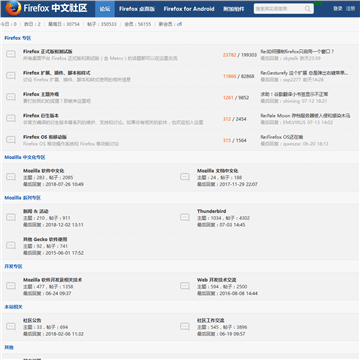Click the topic count 11866

(x=229, y=76)
